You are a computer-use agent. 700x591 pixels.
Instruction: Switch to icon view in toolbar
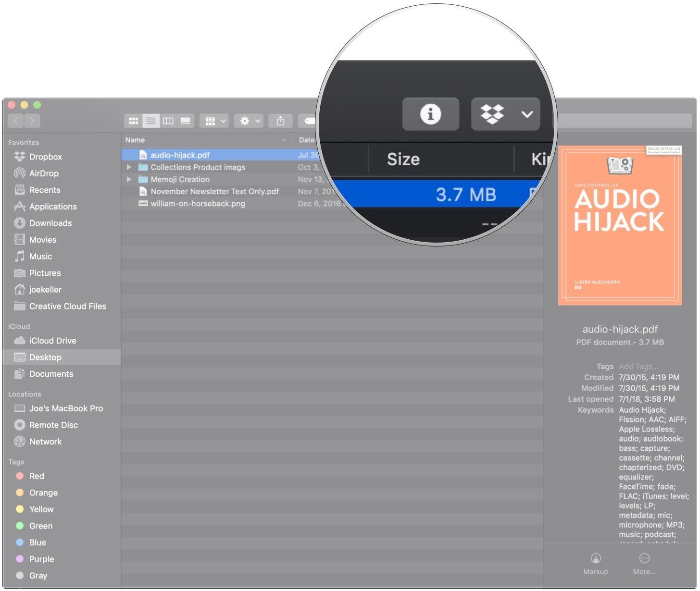click(134, 121)
